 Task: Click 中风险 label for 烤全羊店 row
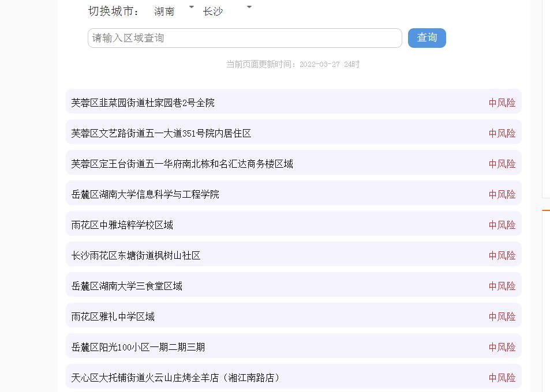tap(502, 378)
